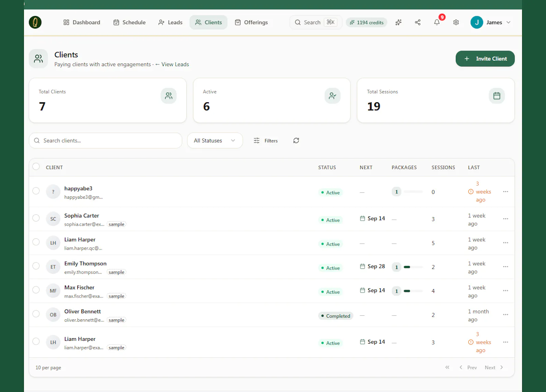Screen dimensions: 546x392
Task: Open more options for happyabe3 row
Action: point(506,192)
